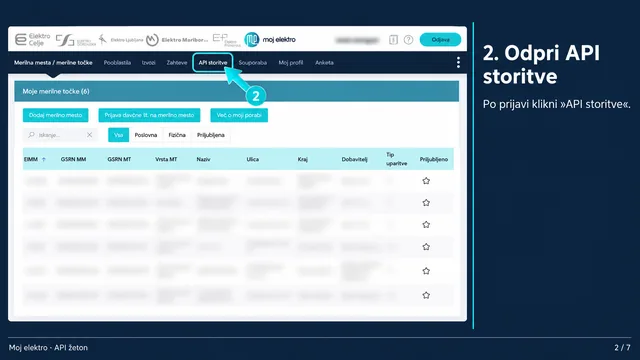Screen dimensions: 640x360
Task: Sort by Kraj column header
Action: [x=302, y=159]
